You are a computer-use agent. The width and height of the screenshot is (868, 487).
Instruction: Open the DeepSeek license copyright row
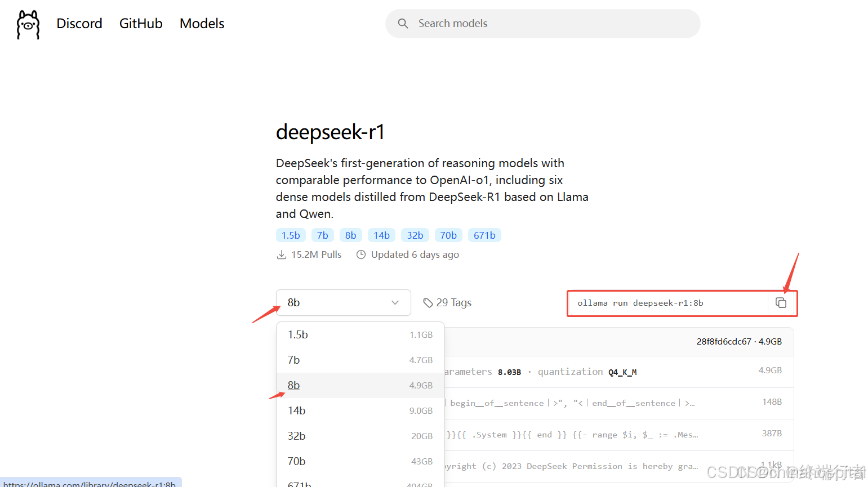click(x=619, y=467)
